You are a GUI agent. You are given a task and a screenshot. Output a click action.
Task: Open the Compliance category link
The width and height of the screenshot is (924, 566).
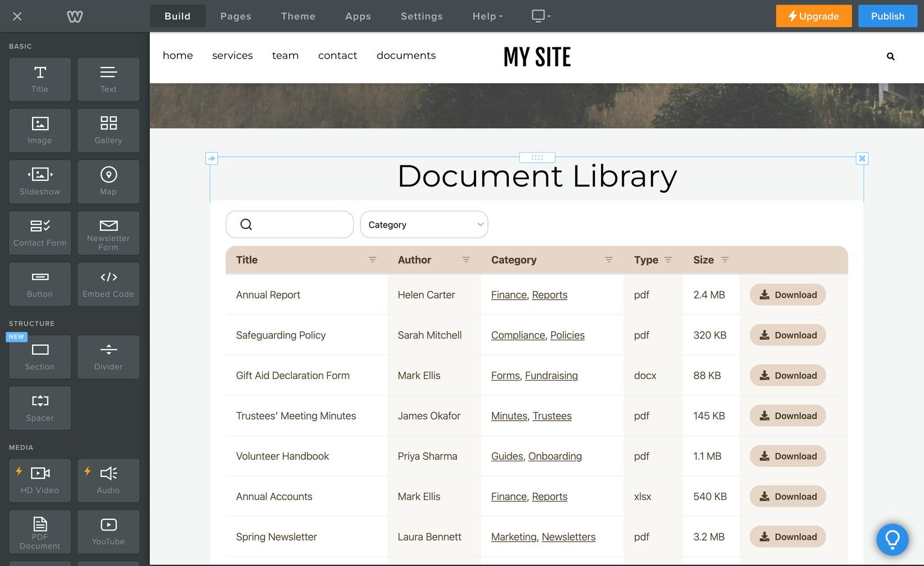(x=518, y=335)
